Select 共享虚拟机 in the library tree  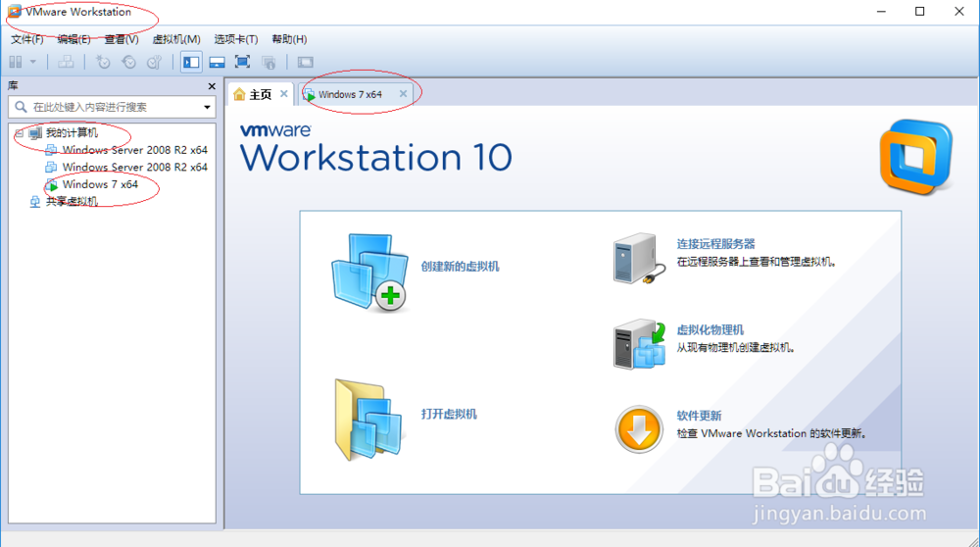[72, 201]
